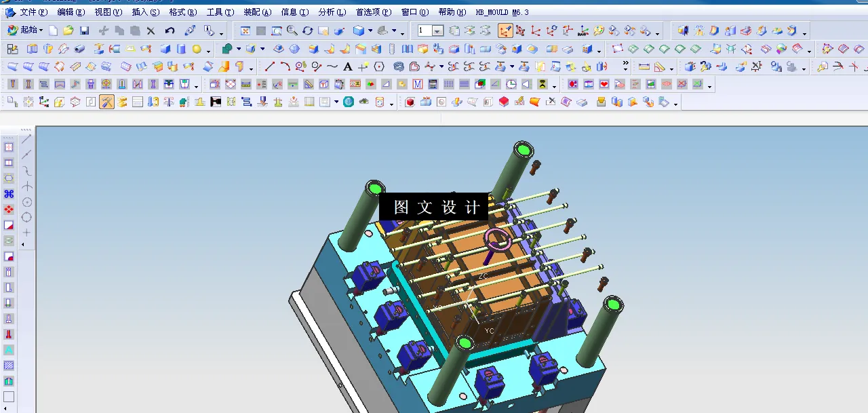The height and width of the screenshot is (413, 868).
Task: Select the Sphere primitive tool
Action: pyautogui.click(x=196, y=49)
